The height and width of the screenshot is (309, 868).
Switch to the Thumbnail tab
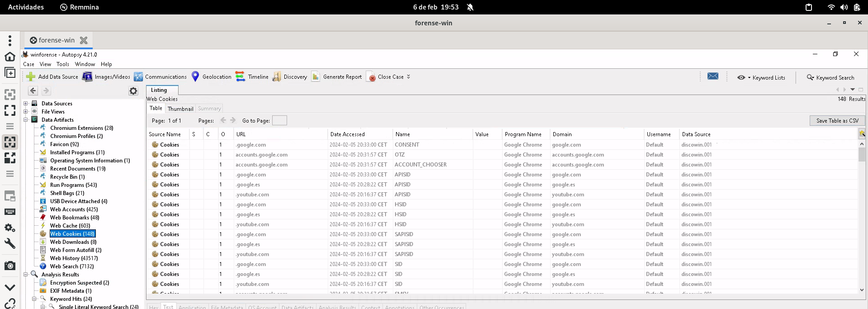[180, 109]
